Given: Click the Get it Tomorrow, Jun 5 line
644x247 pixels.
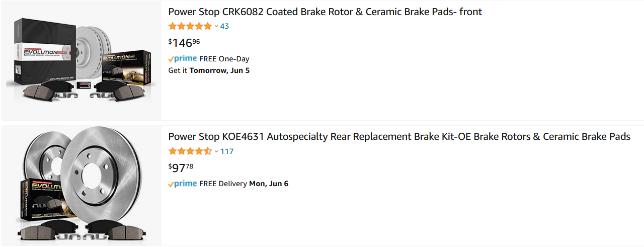Looking at the screenshot, I should coord(209,70).
